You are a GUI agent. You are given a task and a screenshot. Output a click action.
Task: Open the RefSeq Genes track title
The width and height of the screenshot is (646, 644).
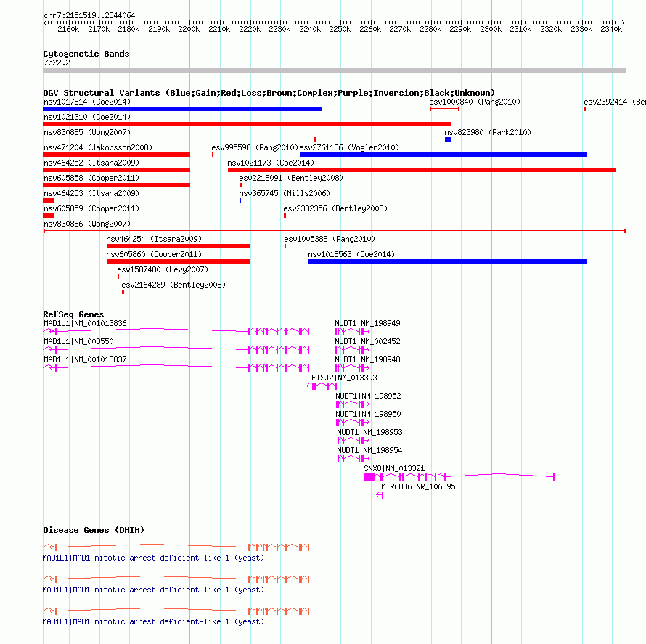pos(73,314)
